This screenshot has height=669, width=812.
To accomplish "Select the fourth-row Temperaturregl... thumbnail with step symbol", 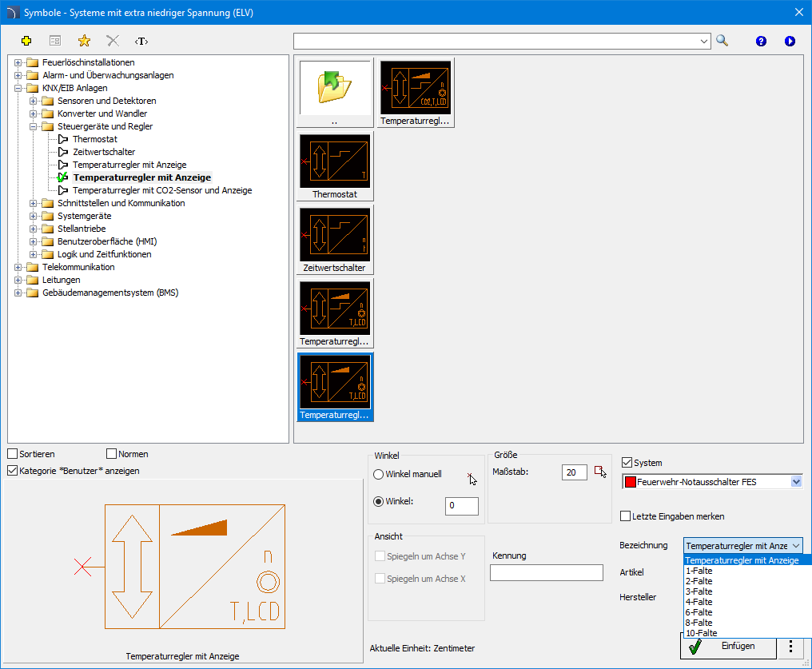I will [x=335, y=313].
